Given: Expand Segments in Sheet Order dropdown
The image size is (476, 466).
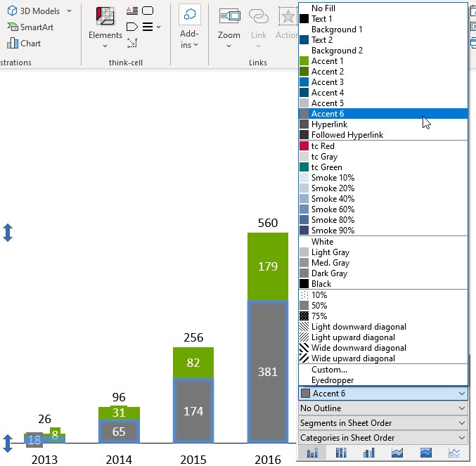Looking at the screenshot, I should [x=382, y=423].
